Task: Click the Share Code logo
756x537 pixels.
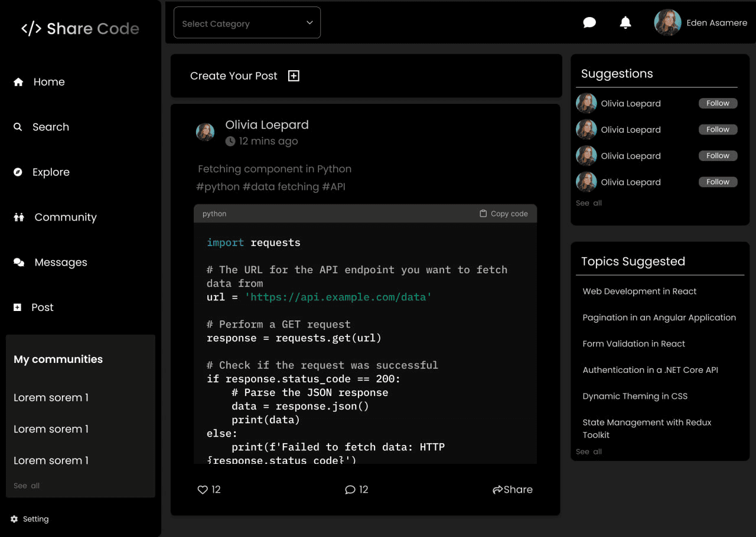Action: coord(80,28)
